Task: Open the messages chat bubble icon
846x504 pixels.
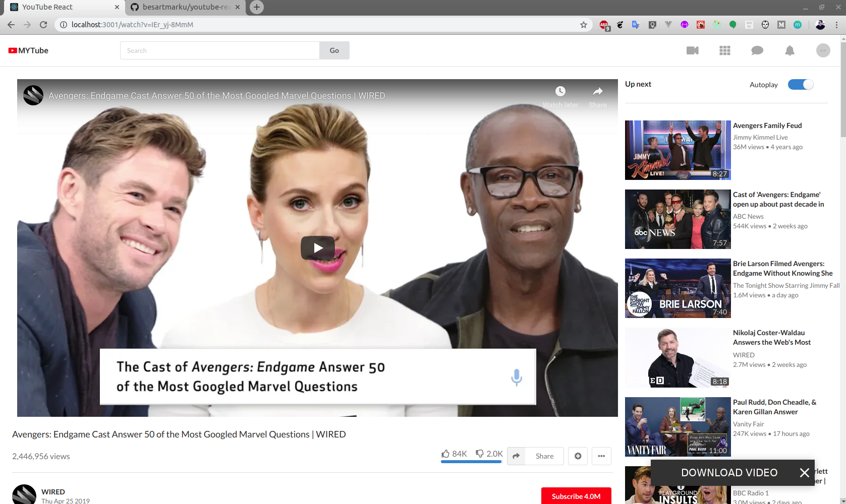Action: click(x=757, y=50)
